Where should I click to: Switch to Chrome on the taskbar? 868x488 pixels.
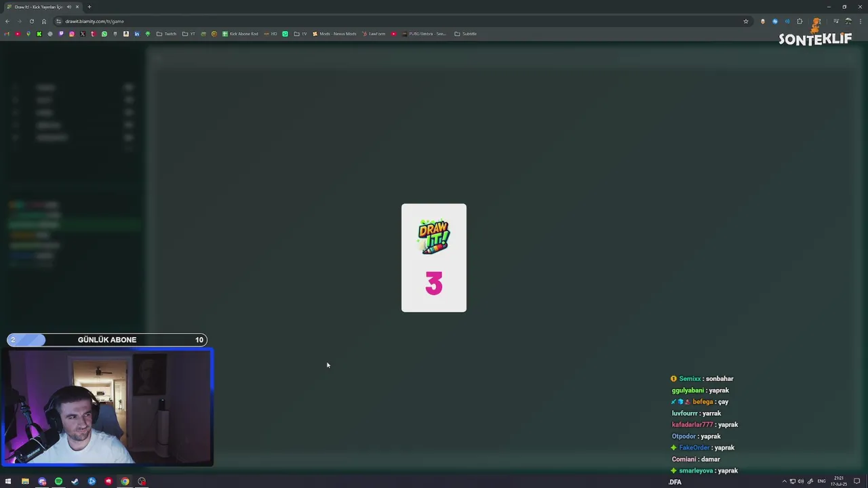pos(125,481)
